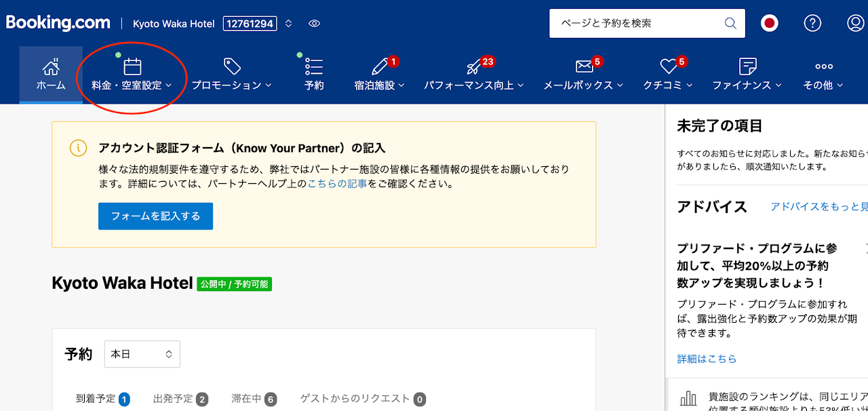Expand the ファイナンス menu
Image resolution: width=868 pixels, height=411 pixels.
click(747, 75)
